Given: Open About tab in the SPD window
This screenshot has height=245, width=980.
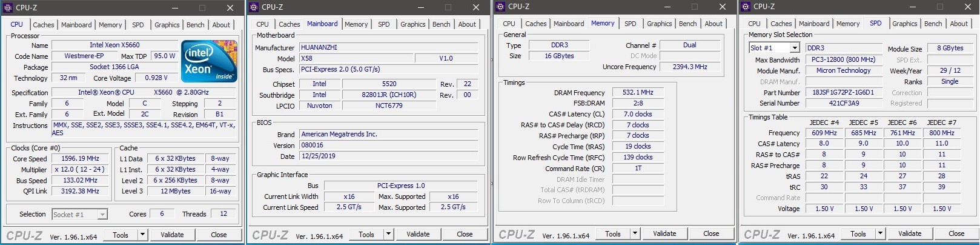Looking at the screenshot, I should click(x=959, y=24).
